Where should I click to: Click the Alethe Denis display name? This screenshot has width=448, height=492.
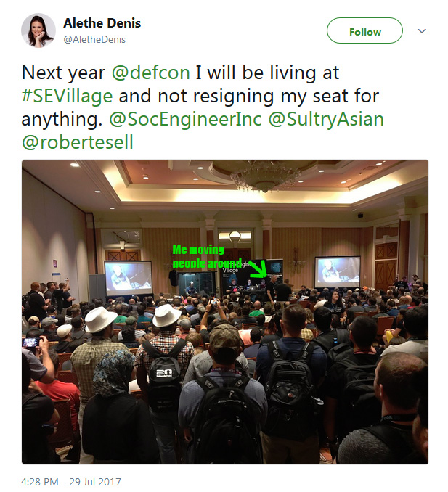pyautogui.click(x=102, y=23)
